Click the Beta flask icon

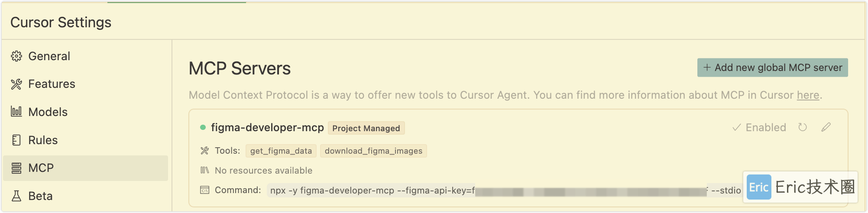[x=16, y=196]
